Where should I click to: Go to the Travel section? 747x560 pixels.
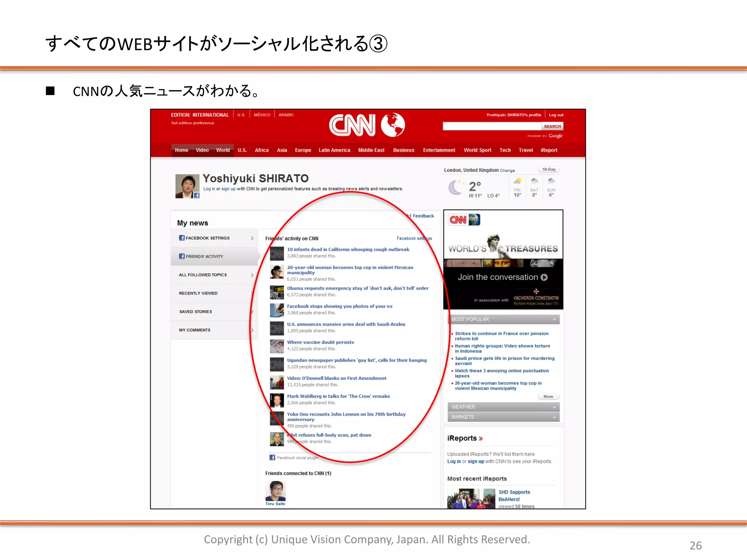click(x=526, y=150)
